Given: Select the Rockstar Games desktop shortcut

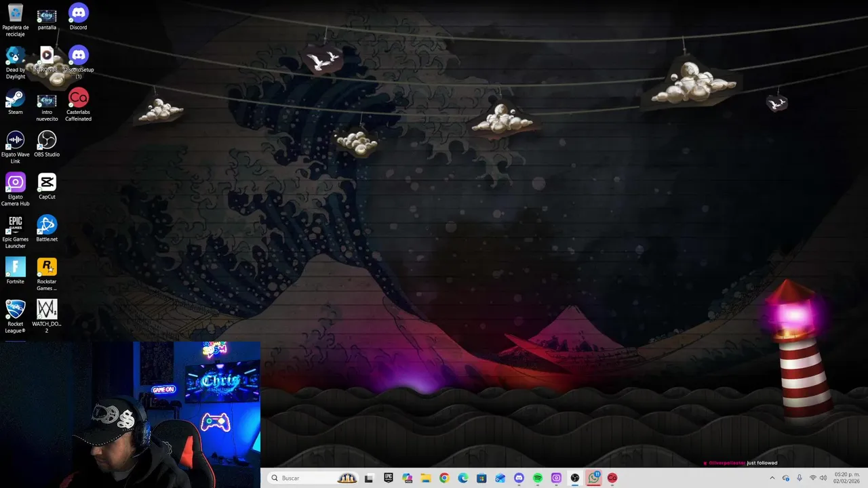Looking at the screenshot, I should pos(47,274).
